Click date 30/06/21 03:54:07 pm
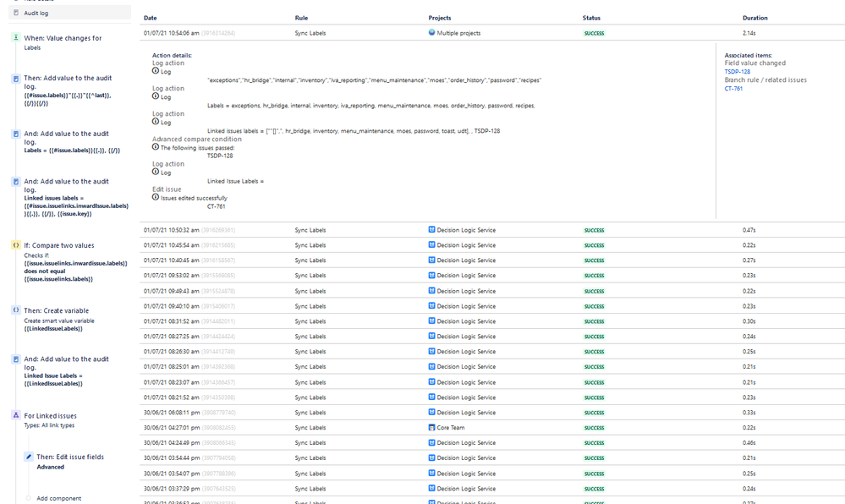The height and width of the screenshot is (504, 845). pos(172,474)
